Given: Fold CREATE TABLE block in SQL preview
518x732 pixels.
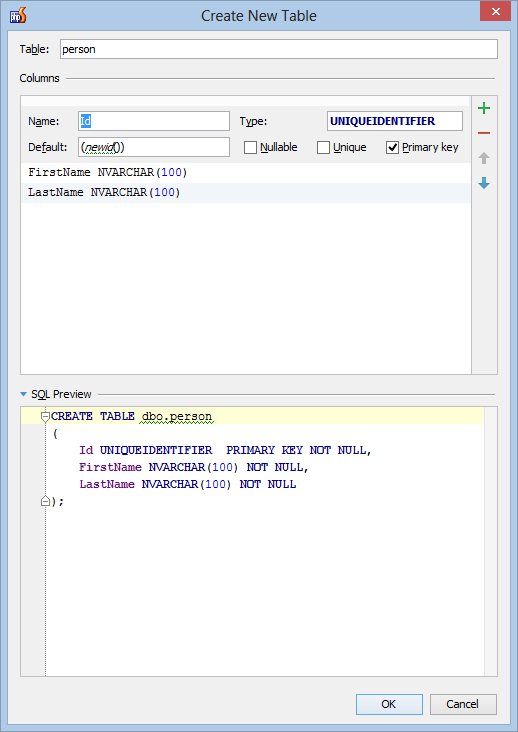Looking at the screenshot, I should coord(45,416).
